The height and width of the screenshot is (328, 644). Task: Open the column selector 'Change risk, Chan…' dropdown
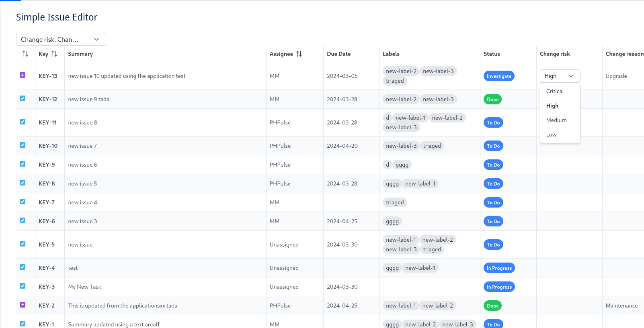click(x=61, y=39)
